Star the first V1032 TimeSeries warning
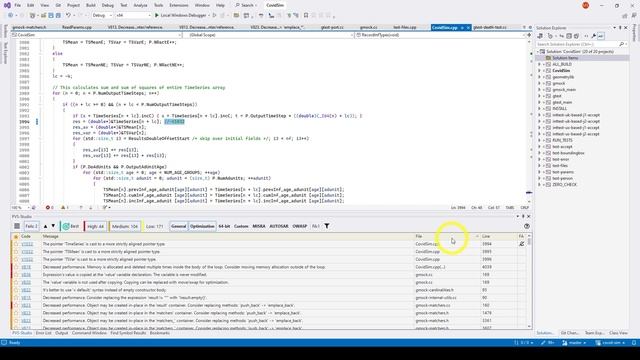Screen dimensions: 640x360 (x=16, y=244)
